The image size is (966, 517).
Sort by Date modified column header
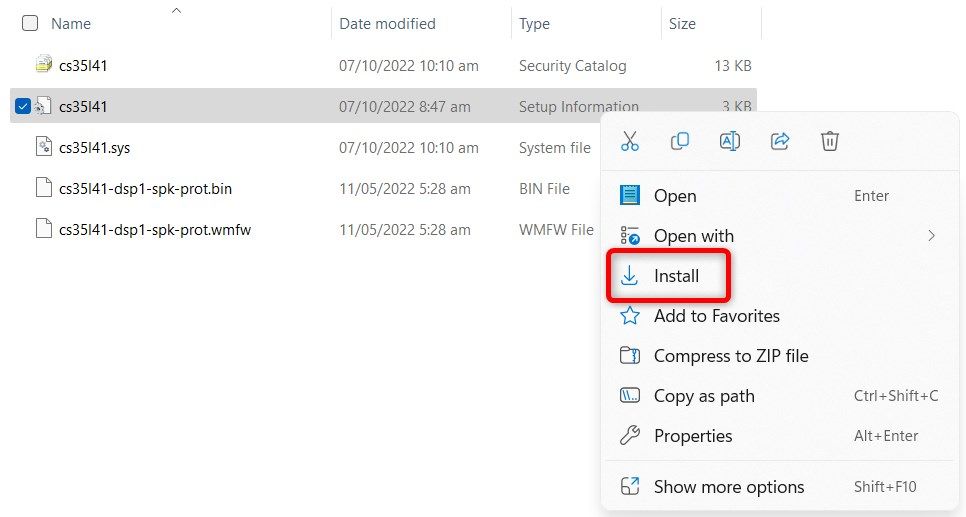[388, 23]
